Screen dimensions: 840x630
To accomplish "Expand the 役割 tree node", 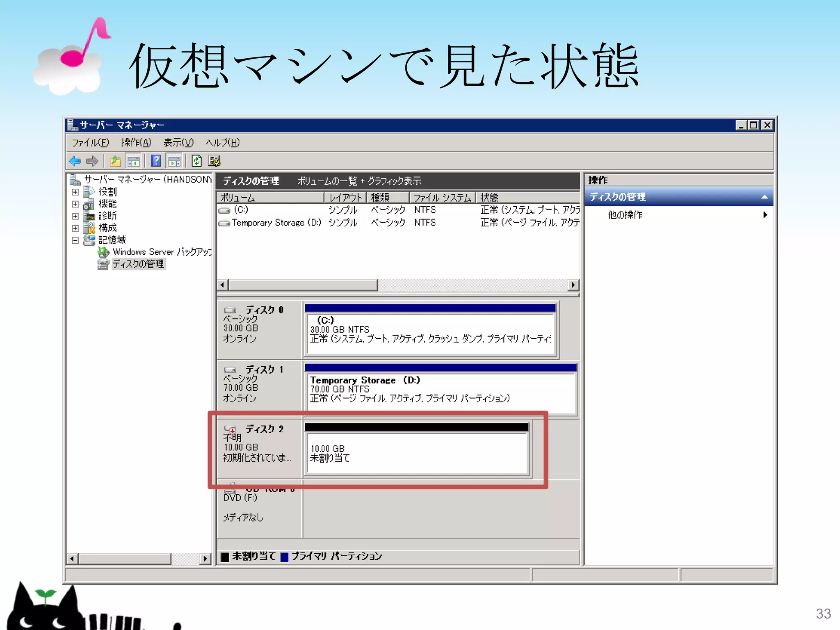I will pyautogui.click(x=75, y=192).
